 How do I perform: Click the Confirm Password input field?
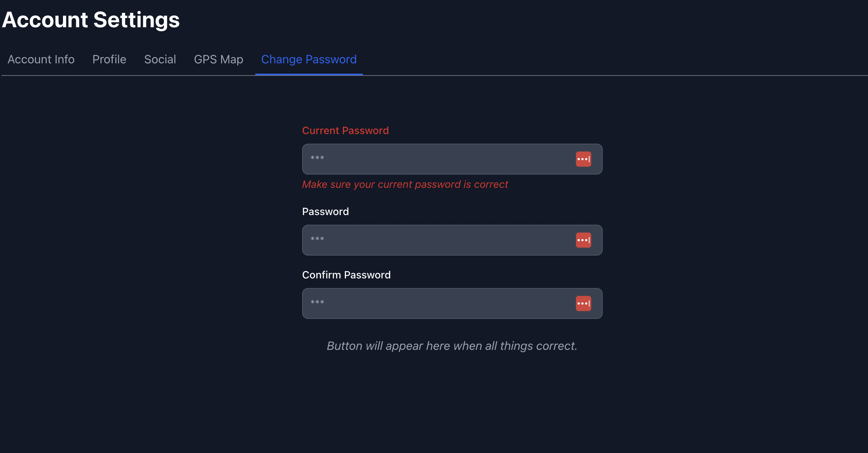coord(424,303)
